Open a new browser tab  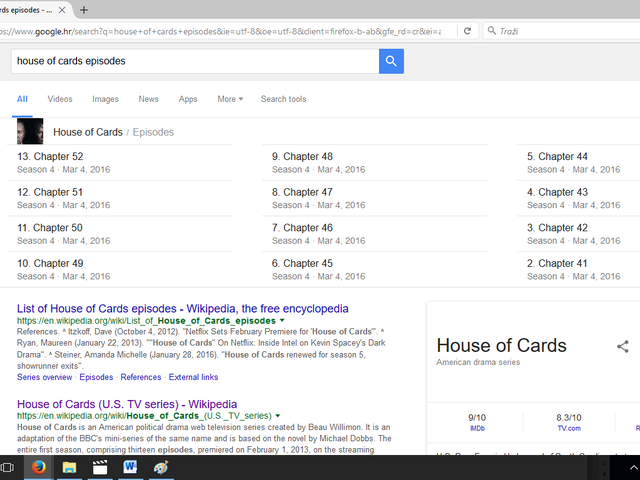click(x=84, y=10)
